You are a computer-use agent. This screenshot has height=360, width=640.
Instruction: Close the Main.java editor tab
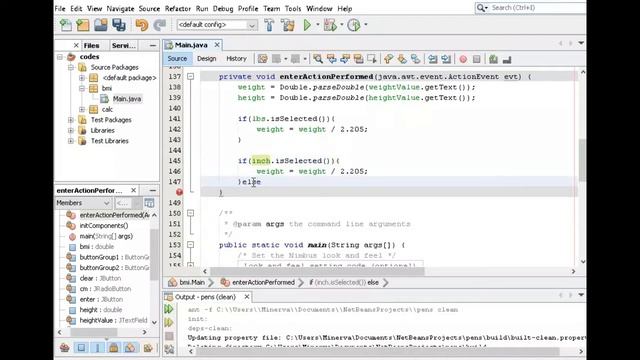217,45
